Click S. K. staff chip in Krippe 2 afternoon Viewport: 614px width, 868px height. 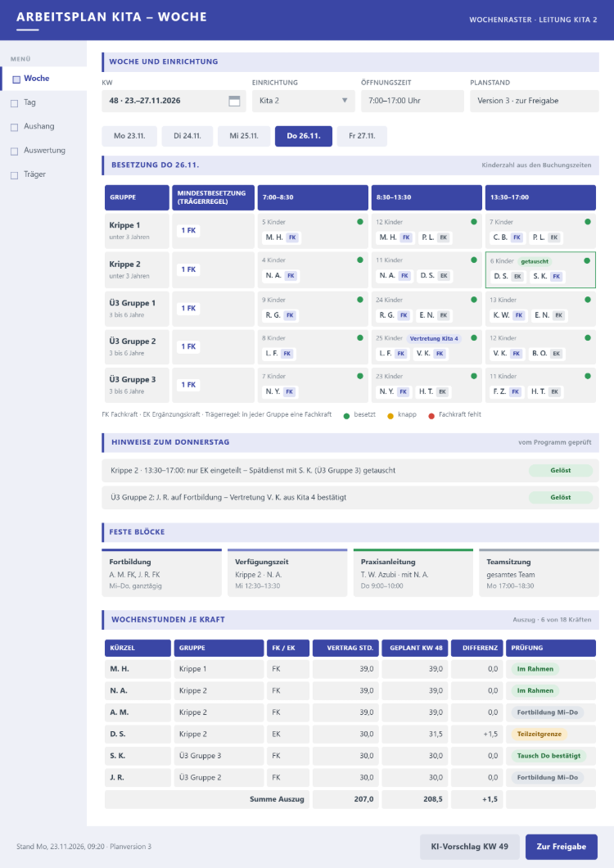pyautogui.click(x=546, y=276)
